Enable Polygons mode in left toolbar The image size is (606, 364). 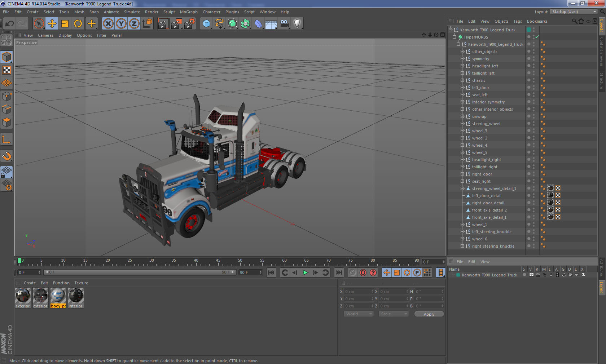(x=7, y=123)
